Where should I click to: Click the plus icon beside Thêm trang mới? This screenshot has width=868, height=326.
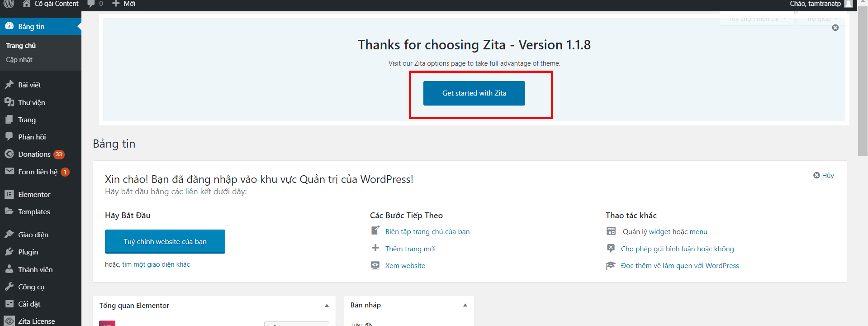(375, 248)
